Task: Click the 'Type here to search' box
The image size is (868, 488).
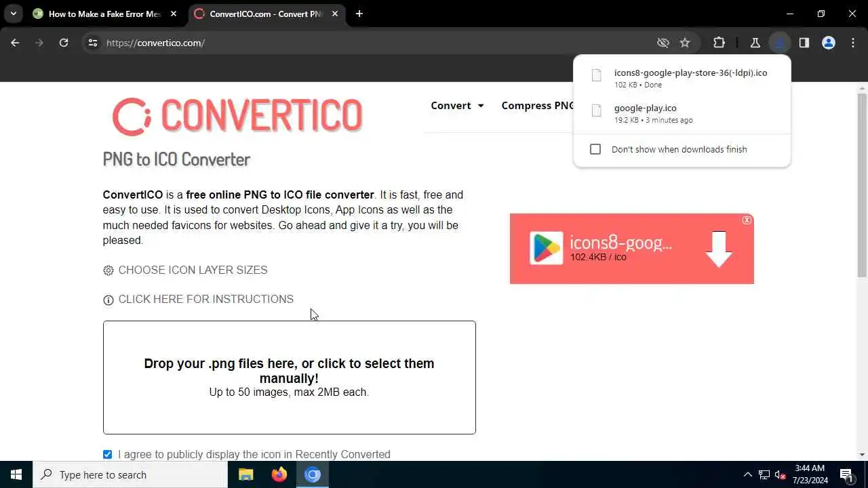Action: (x=130, y=474)
